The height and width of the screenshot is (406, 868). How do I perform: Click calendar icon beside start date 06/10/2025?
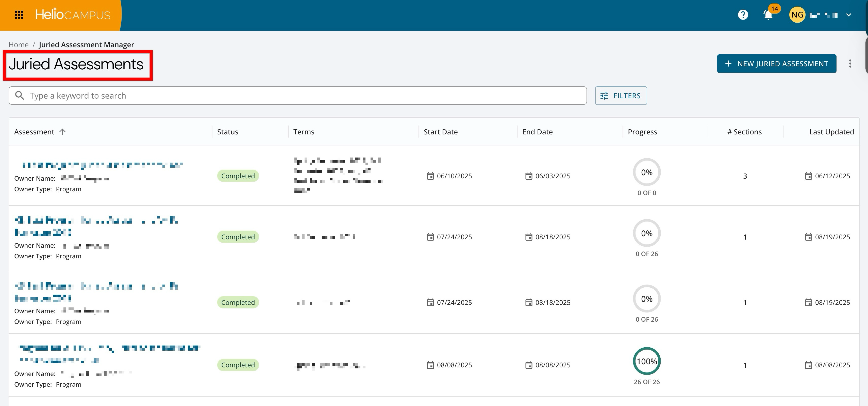click(x=430, y=176)
